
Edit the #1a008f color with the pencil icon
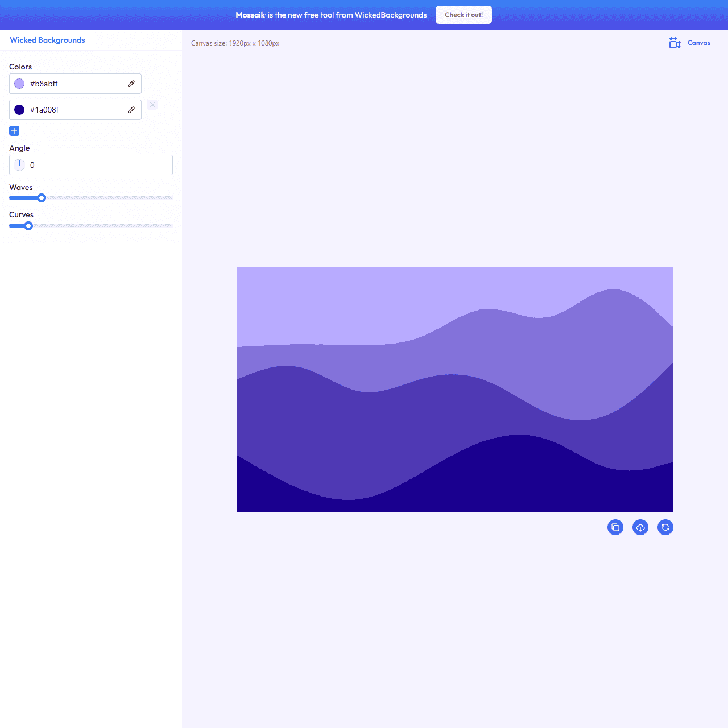tap(131, 109)
